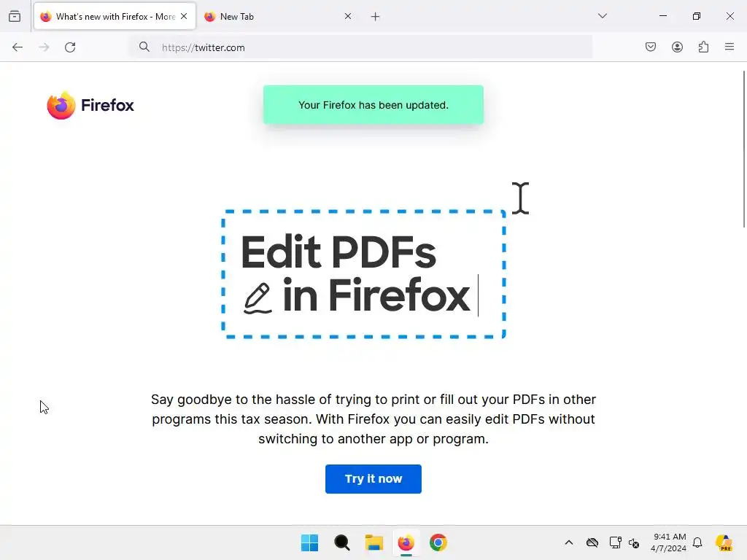
Task: Click the Firefox logo on the page
Action: click(90, 105)
